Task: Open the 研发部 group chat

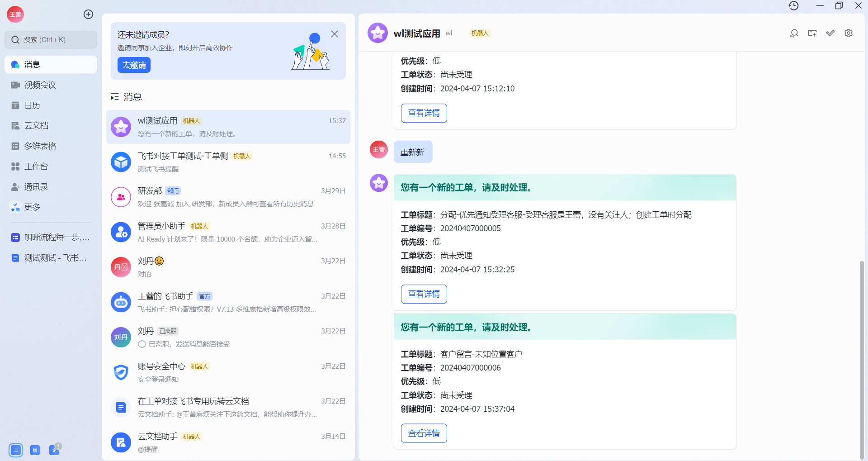Action: (x=228, y=197)
